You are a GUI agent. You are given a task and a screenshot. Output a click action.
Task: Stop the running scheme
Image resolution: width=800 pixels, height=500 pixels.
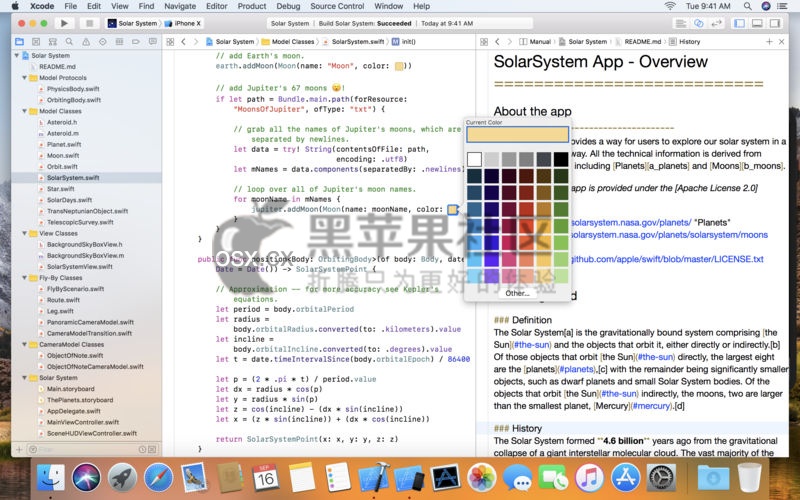pos(90,23)
